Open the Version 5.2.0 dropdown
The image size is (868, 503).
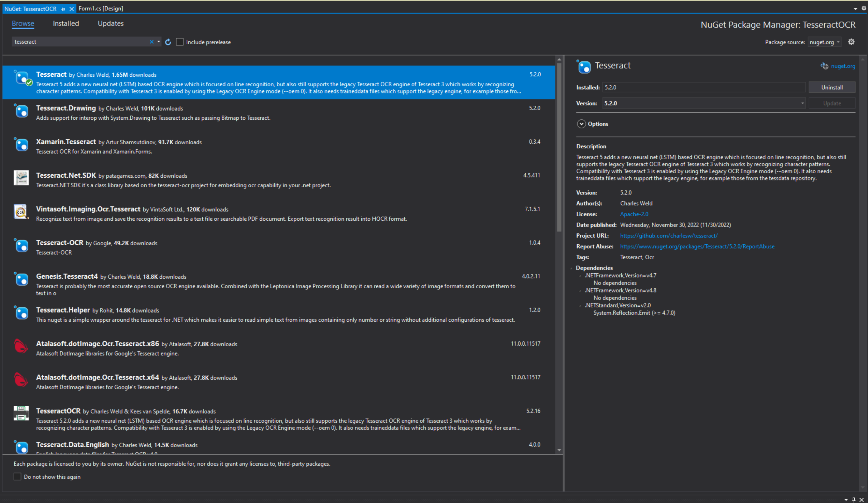pos(802,103)
